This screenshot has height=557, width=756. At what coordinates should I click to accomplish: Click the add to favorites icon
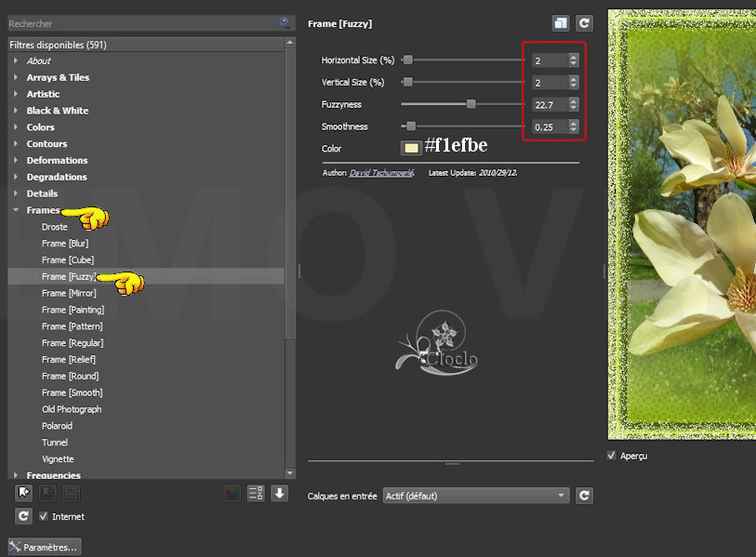tap(24, 494)
